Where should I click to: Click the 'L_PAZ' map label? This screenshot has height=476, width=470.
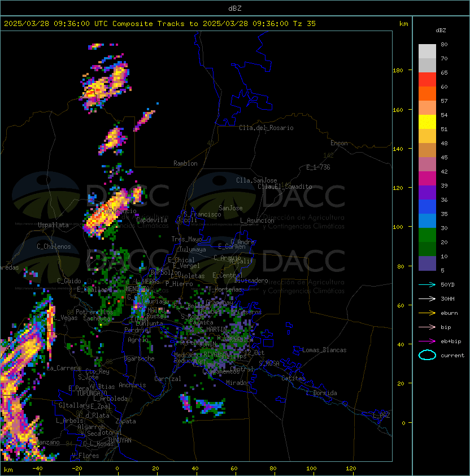(x=381, y=416)
